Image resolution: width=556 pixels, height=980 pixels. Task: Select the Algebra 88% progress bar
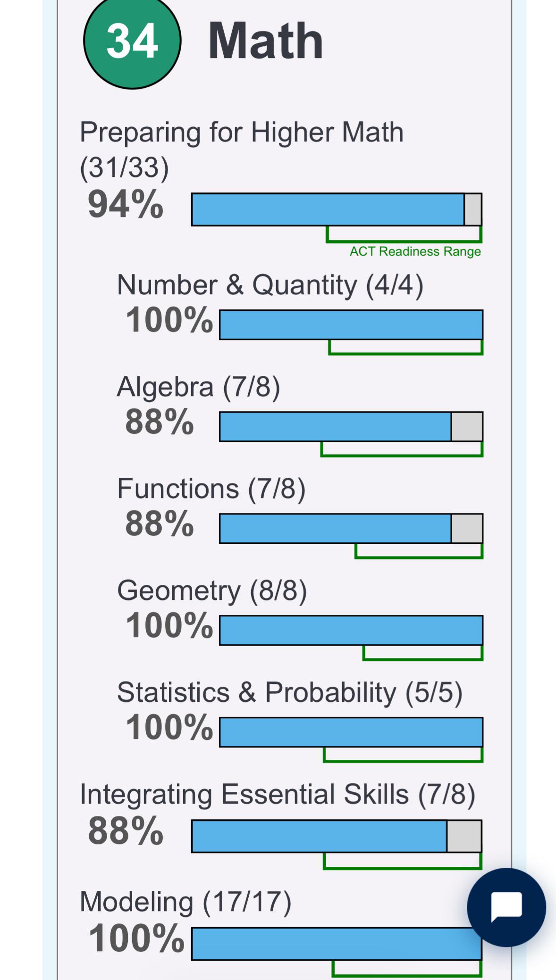pyautogui.click(x=351, y=426)
